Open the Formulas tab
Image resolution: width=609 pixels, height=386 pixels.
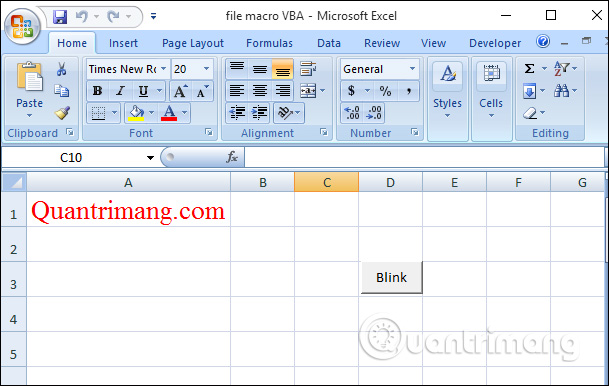[269, 43]
